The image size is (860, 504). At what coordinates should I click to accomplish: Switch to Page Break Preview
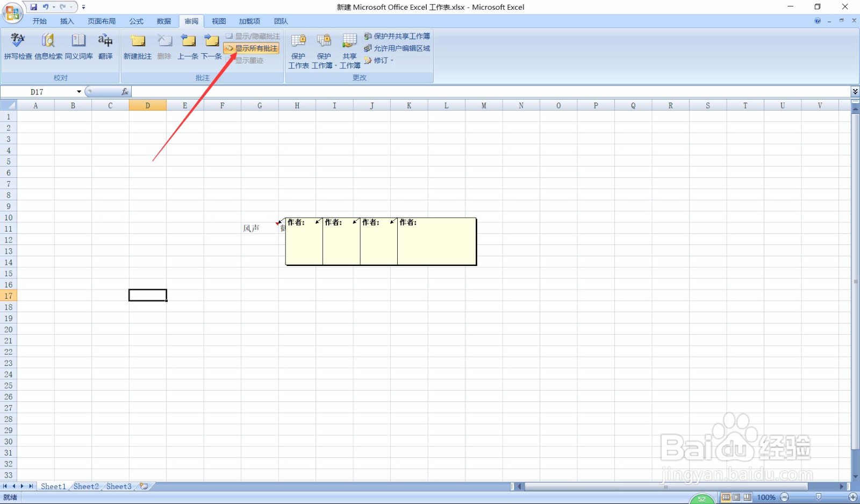747,498
